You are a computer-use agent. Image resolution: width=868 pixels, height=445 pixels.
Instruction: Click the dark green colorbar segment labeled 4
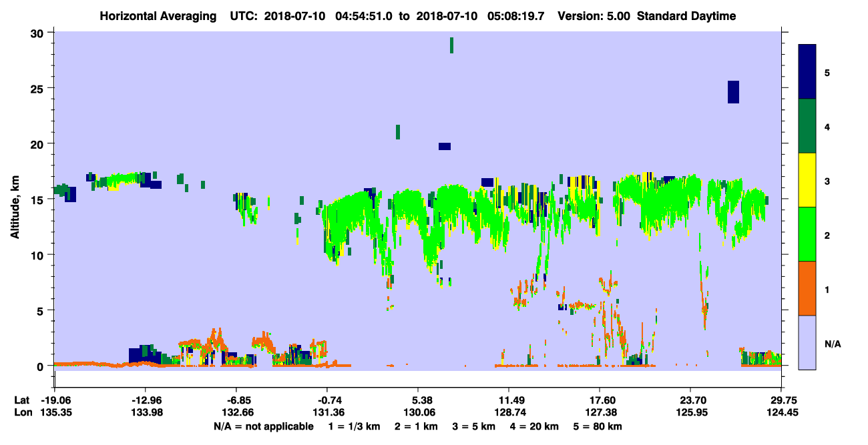[807, 126]
